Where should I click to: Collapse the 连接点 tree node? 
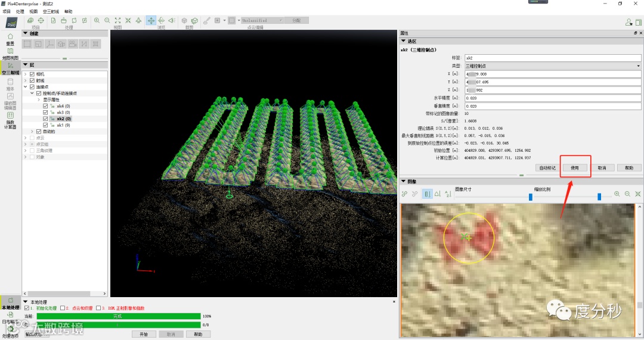coord(26,87)
